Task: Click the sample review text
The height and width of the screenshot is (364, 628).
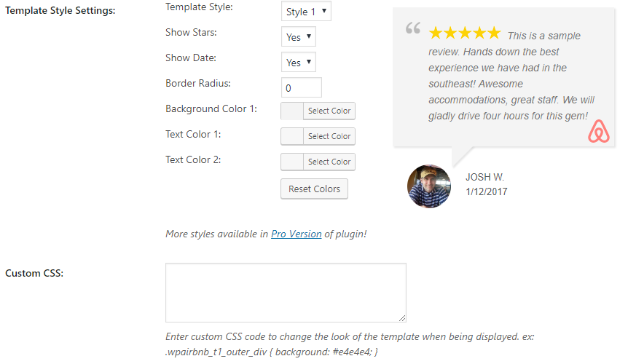Action: click(x=511, y=76)
